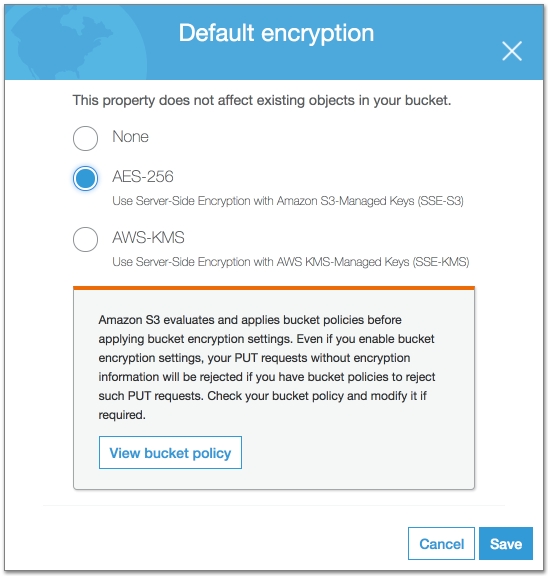The height and width of the screenshot is (576, 548).
Task: Click the 'does not affect existing objects' notice
Action: (x=262, y=100)
